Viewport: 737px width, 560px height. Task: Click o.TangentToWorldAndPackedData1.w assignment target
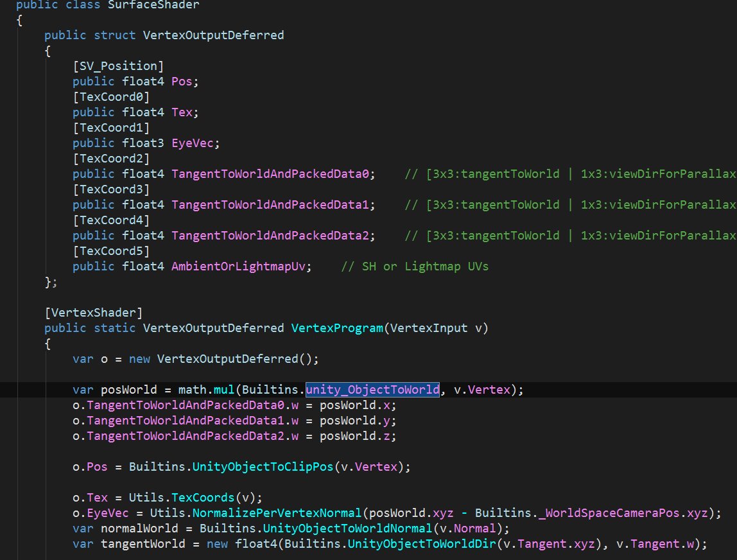pos(185,421)
